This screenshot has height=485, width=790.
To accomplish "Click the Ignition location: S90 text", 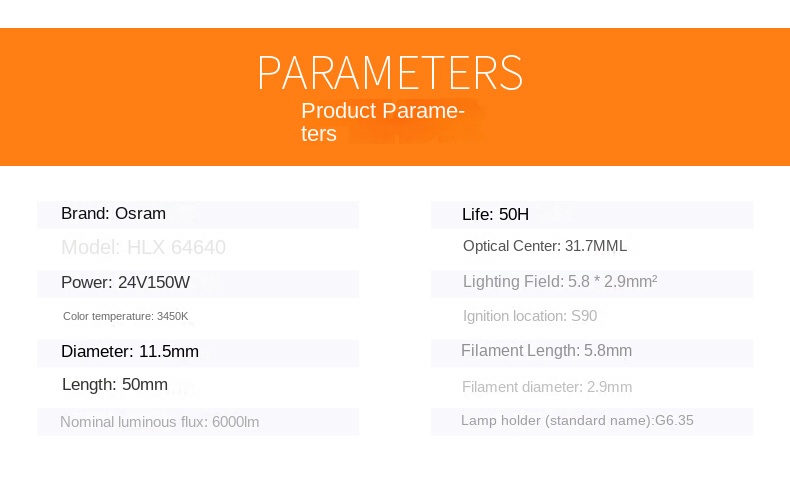I will (x=530, y=316).
